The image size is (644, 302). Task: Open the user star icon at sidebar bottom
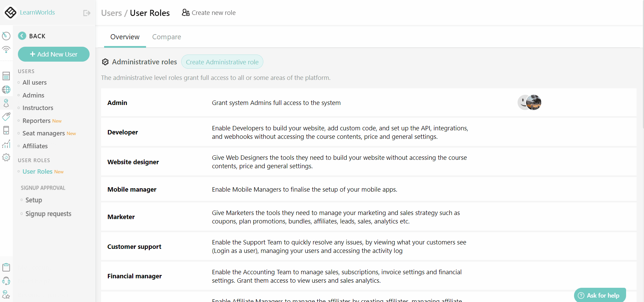pos(6,294)
